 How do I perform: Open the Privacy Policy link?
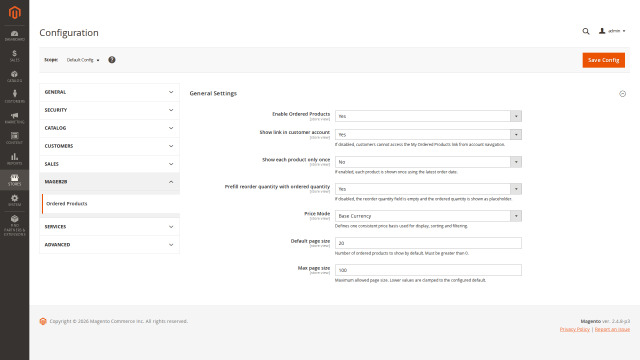pyautogui.click(x=575, y=329)
